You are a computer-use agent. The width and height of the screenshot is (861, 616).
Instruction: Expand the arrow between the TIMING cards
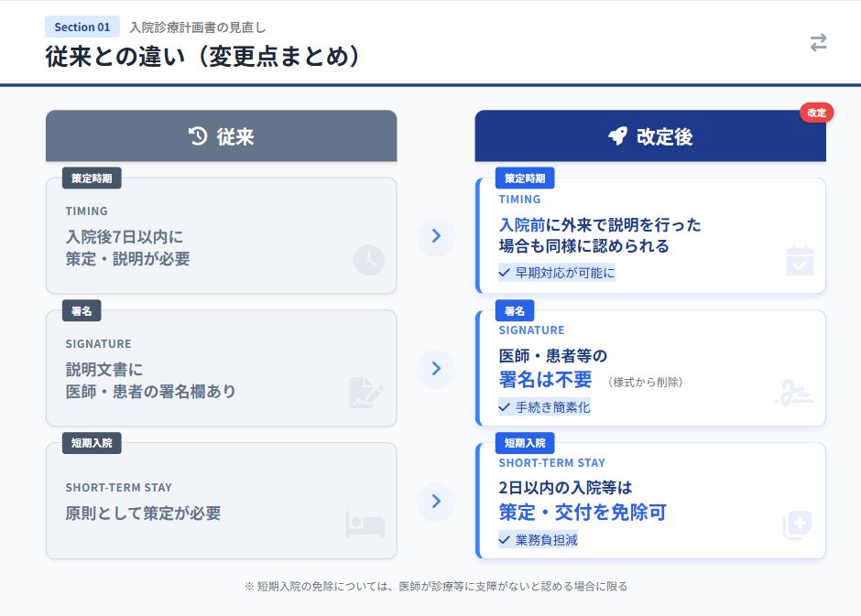click(x=436, y=236)
